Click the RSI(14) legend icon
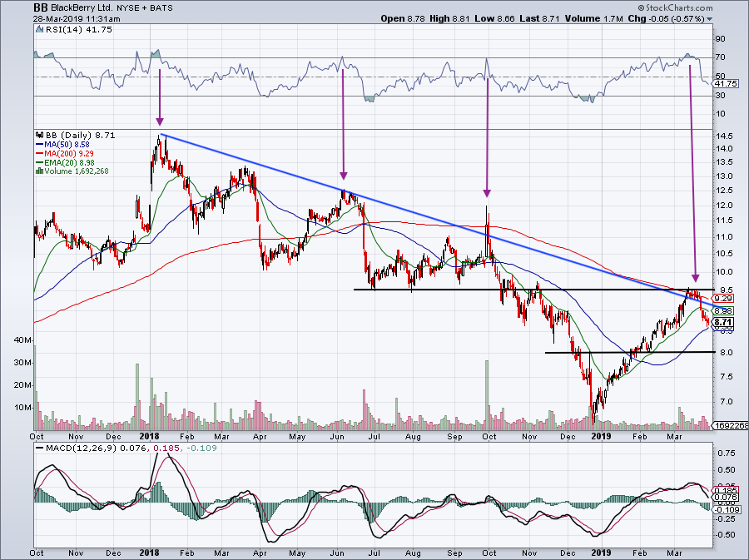This screenshot has height=560, width=749. pos(40,30)
